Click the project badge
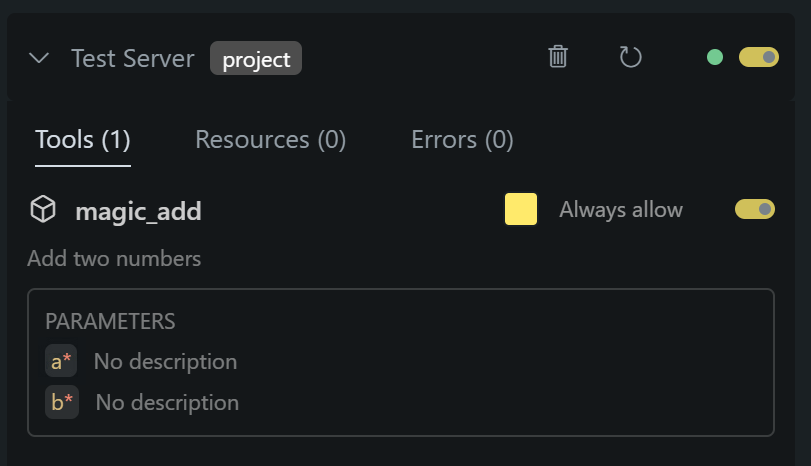The height and width of the screenshot is (466, 811). tap(256, 59)
